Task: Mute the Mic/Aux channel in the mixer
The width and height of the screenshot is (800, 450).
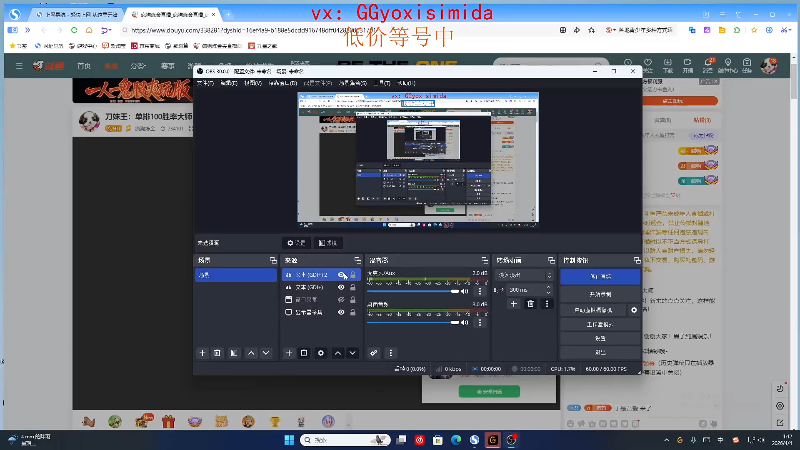Action: pos(465,291)
